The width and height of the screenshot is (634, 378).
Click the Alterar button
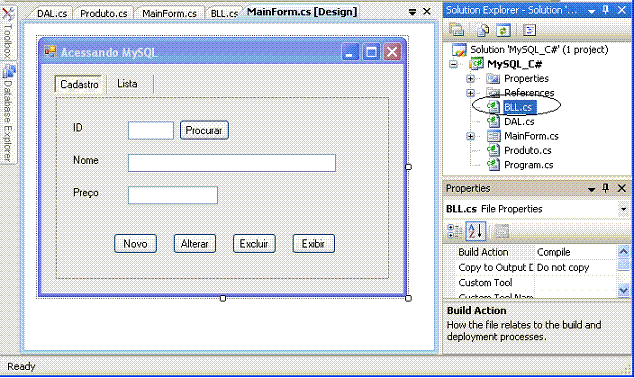194,244
